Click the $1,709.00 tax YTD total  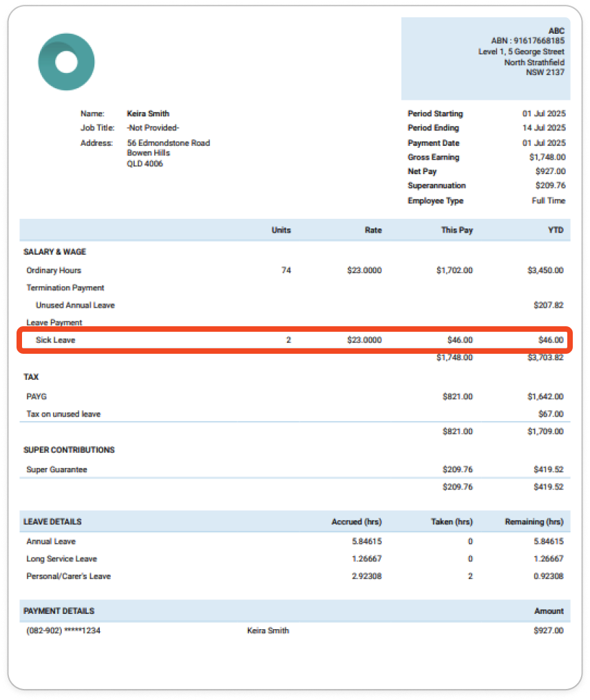click(545, 432)
